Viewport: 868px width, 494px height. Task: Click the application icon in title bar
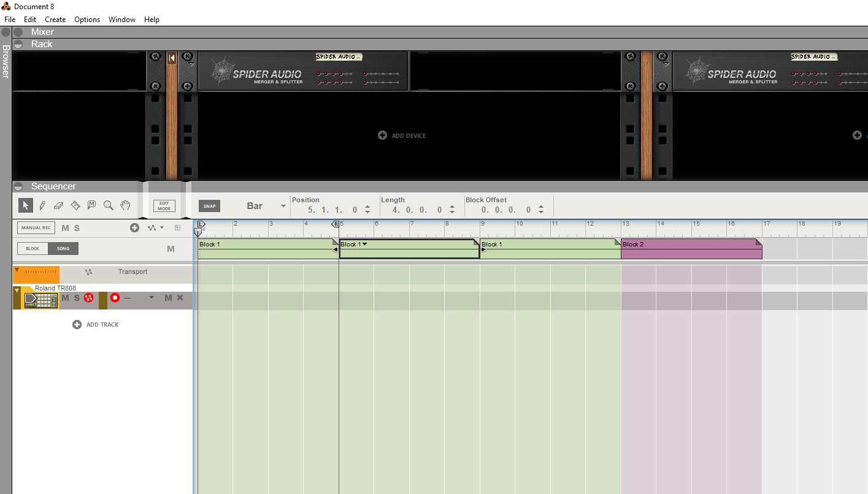pyautogui.click(x=6, y=6)
